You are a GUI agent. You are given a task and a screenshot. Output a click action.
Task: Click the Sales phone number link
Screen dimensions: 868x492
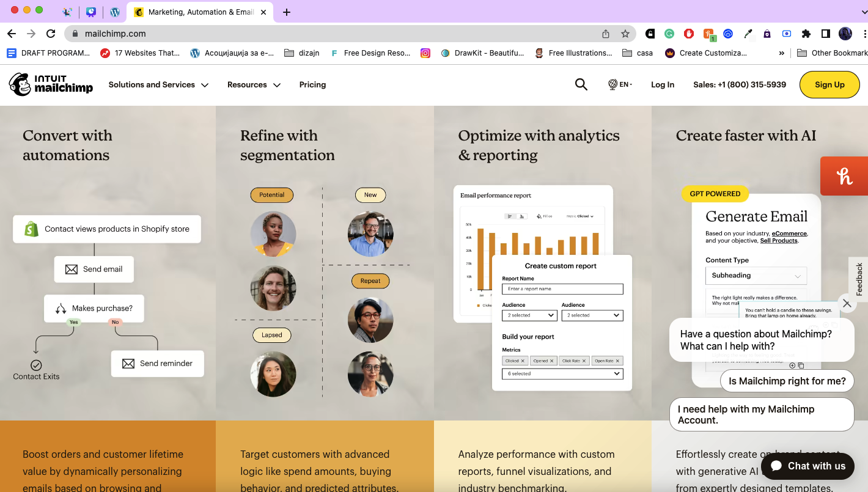tap(740, 84)
